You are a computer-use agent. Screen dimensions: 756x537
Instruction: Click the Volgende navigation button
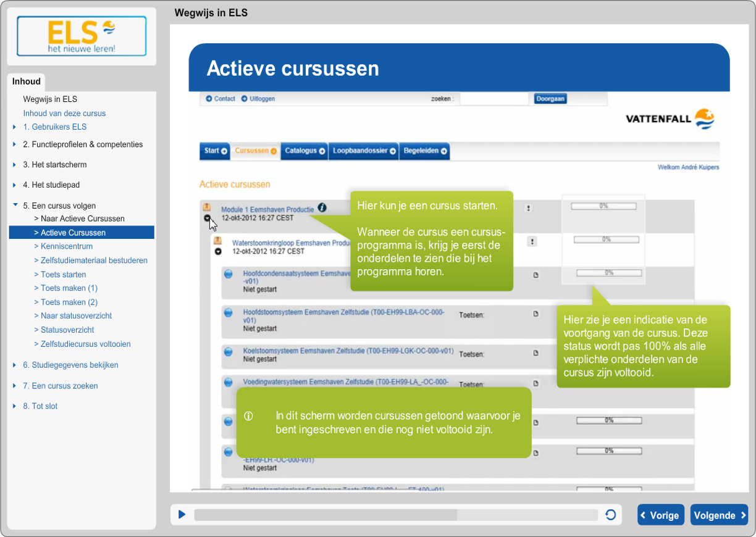[x=719, y=514]
